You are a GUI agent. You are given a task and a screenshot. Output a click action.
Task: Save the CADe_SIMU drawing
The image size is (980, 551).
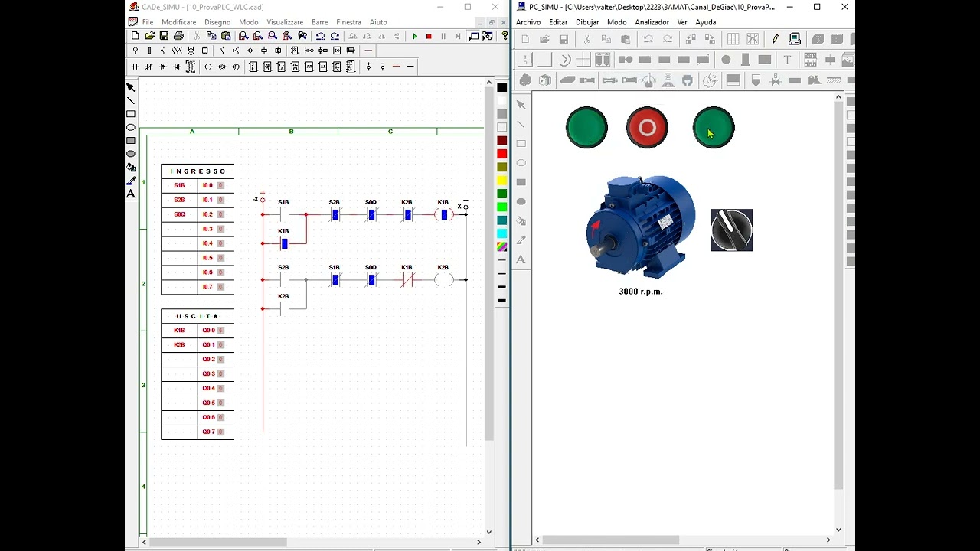click(164, 36)
